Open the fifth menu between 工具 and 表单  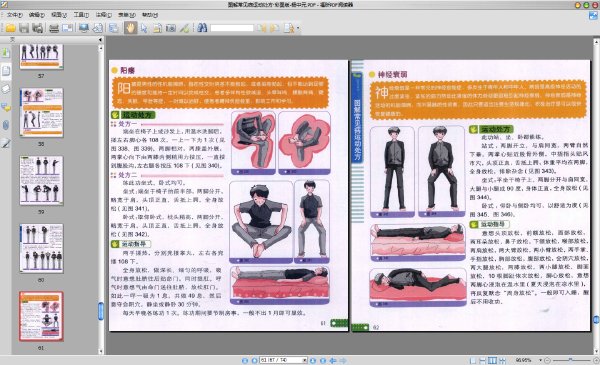tap(103, 15)
